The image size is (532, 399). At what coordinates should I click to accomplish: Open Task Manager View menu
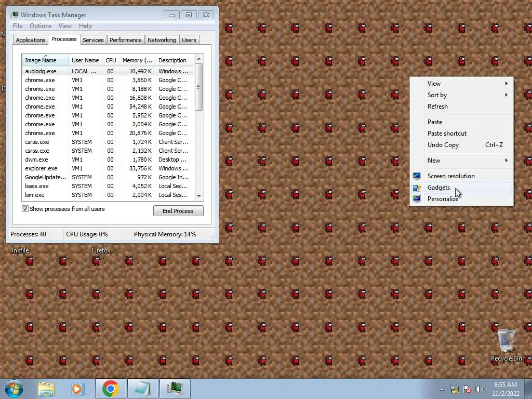pos(65,26)
